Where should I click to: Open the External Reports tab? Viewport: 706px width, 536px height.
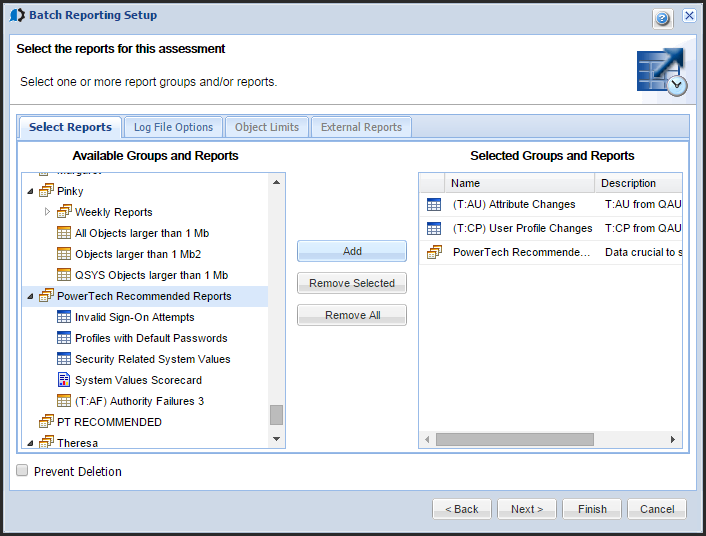(361, 127)
